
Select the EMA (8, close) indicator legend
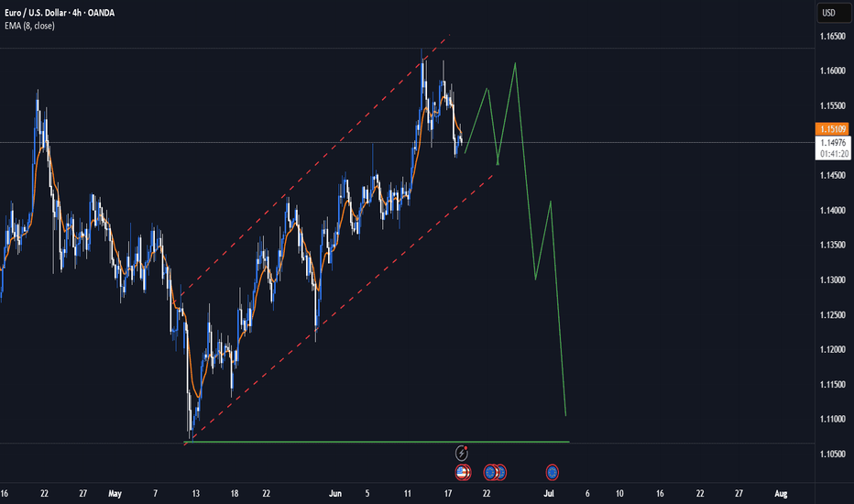tap(29, 26)
